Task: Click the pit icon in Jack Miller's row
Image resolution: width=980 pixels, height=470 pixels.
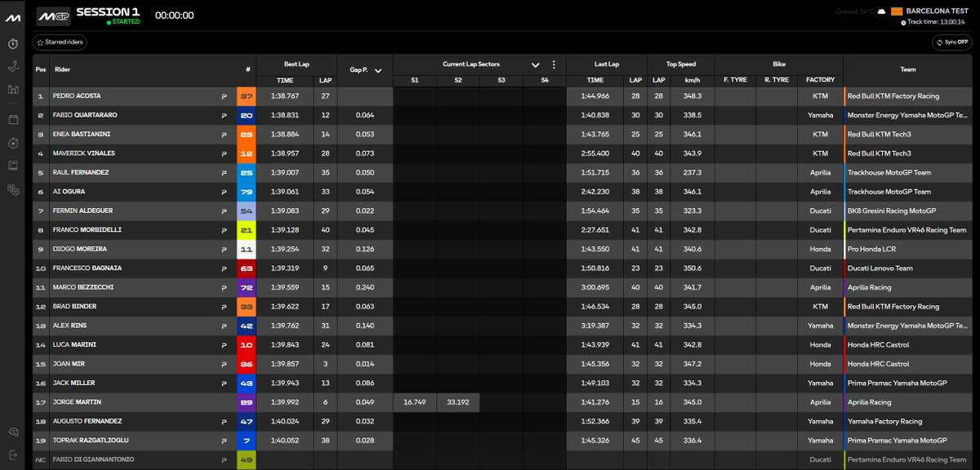Action: pyautogui.click(x=224, y=384)
